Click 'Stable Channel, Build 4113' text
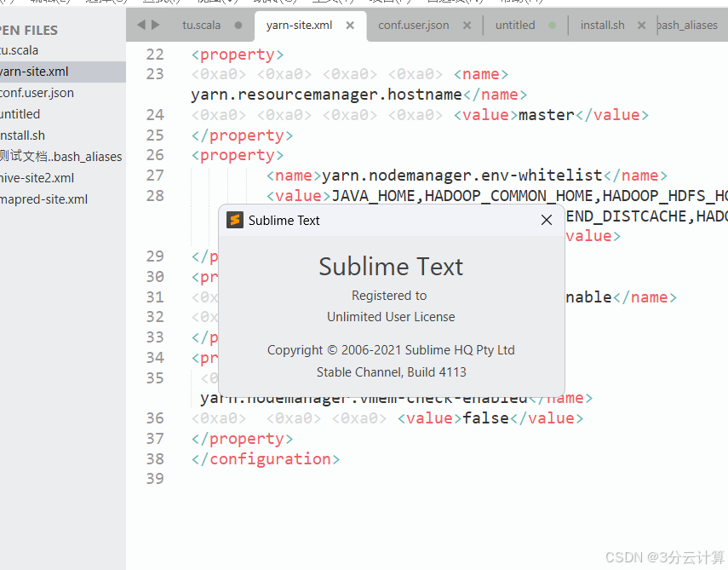The width and height of the screenshot is (728, 570). (x=392, y=372)
